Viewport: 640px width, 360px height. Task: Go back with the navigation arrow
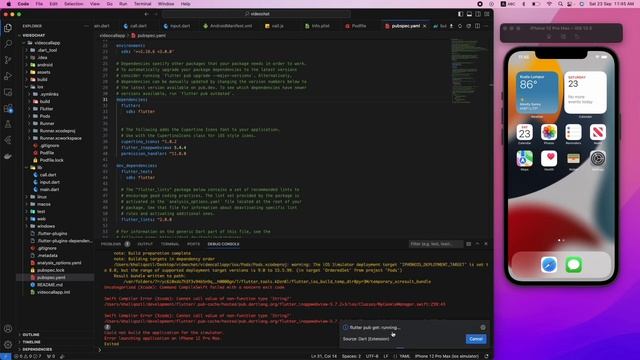(146, 14)
